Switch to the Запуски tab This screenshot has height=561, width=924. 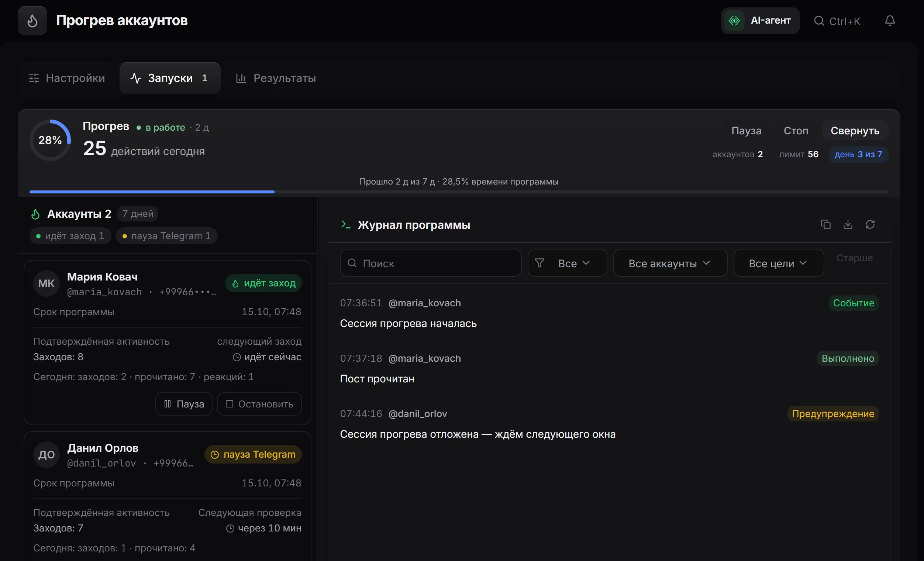click(170, 78)
